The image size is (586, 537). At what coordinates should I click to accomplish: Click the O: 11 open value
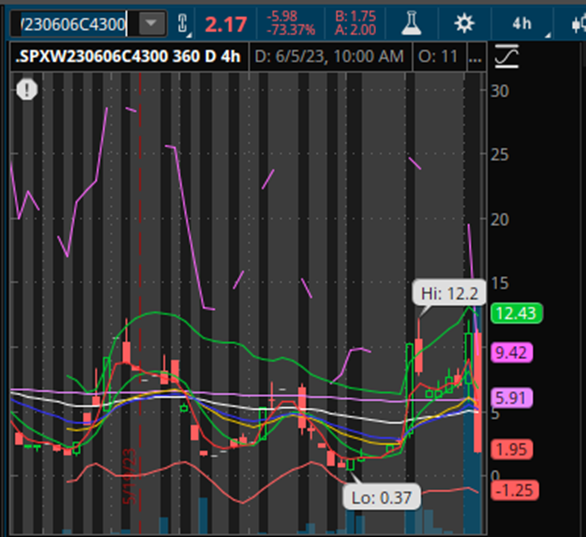pyautogui.click(x=438, y=57)
